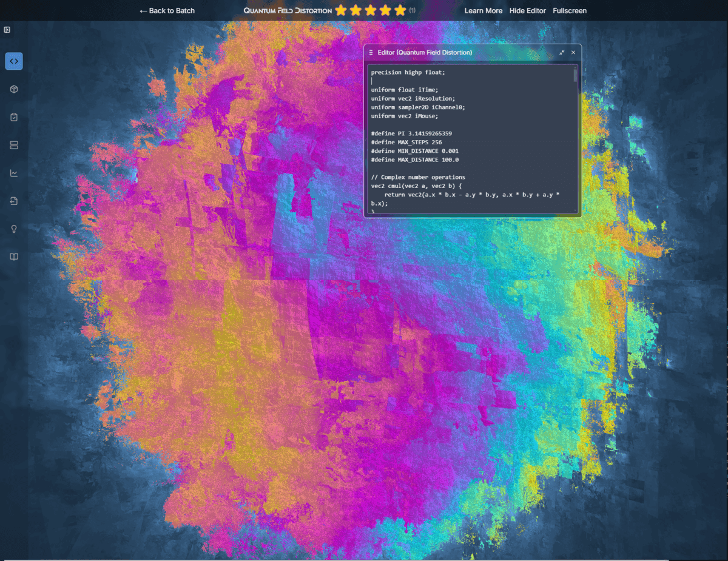The image size is (728, 561).
Task: Open the 3D cube panel from the sidebar
Action: 13,89
